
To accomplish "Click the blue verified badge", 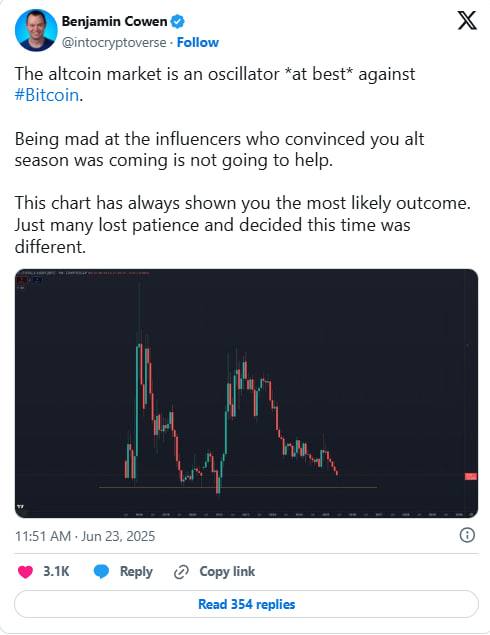I will [177, 21].
